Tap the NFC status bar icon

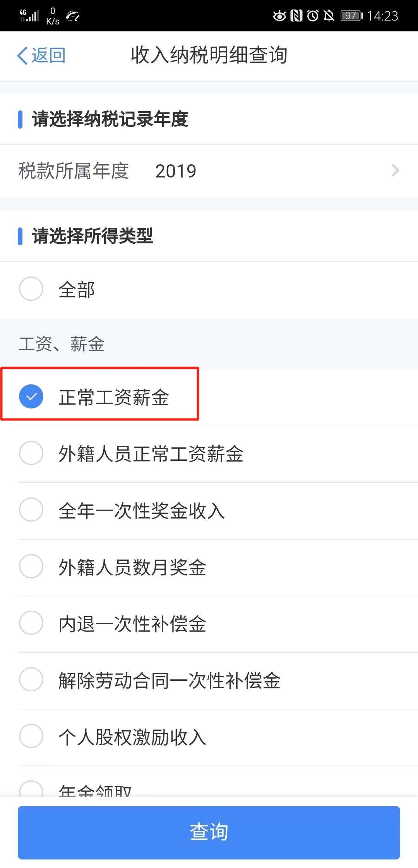pos(296,16)
